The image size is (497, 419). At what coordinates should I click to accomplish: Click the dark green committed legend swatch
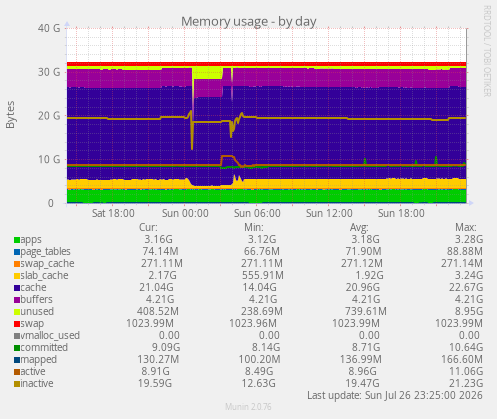click(17, 348)
